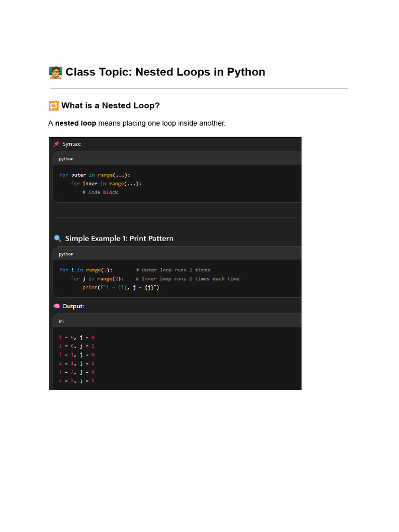The image size is (399, 532).
Task: Click the 'for outer in range(...):' code line
Action: coord(95,175)
